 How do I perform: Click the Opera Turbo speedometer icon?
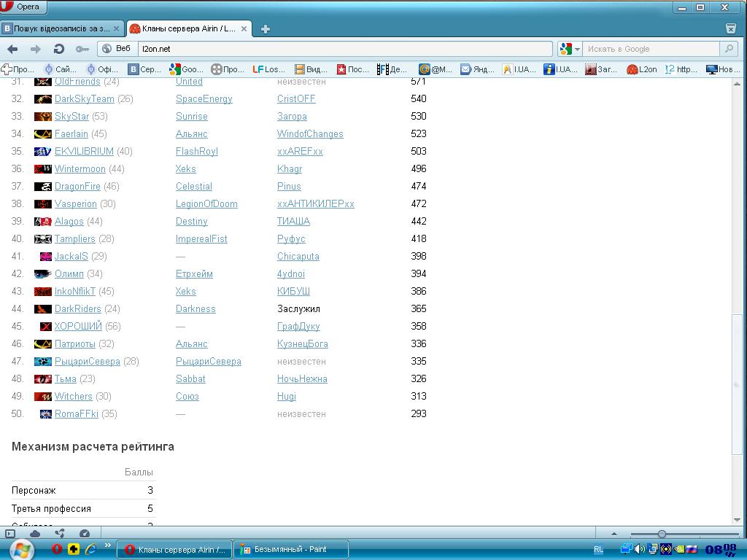85,534
